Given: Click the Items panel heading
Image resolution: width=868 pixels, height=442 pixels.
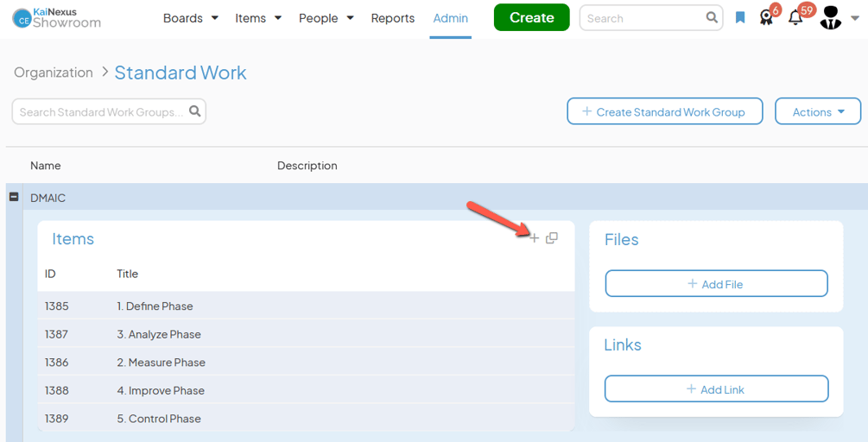Looking at the screenshot, I should click(x=73, y=239).
